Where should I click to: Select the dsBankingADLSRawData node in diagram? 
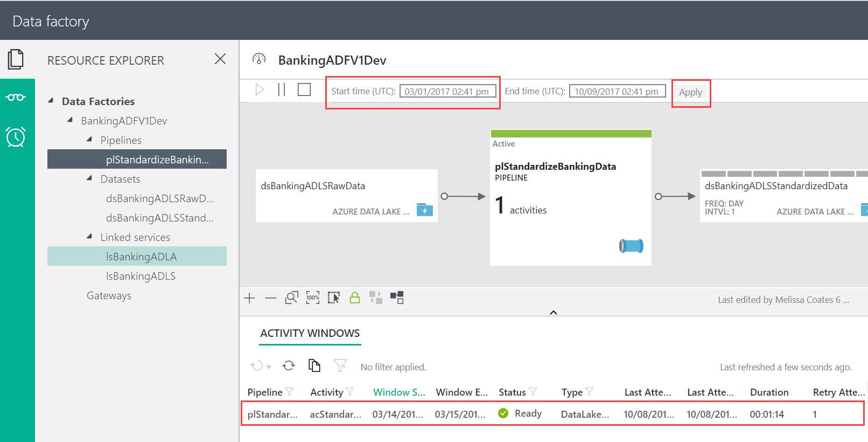point(347,196)
